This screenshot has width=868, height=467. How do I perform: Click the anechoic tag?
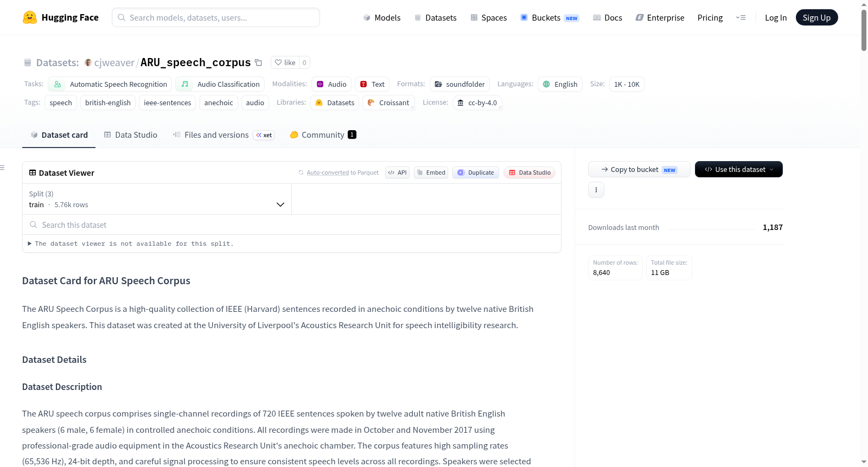tap(219, 103)
